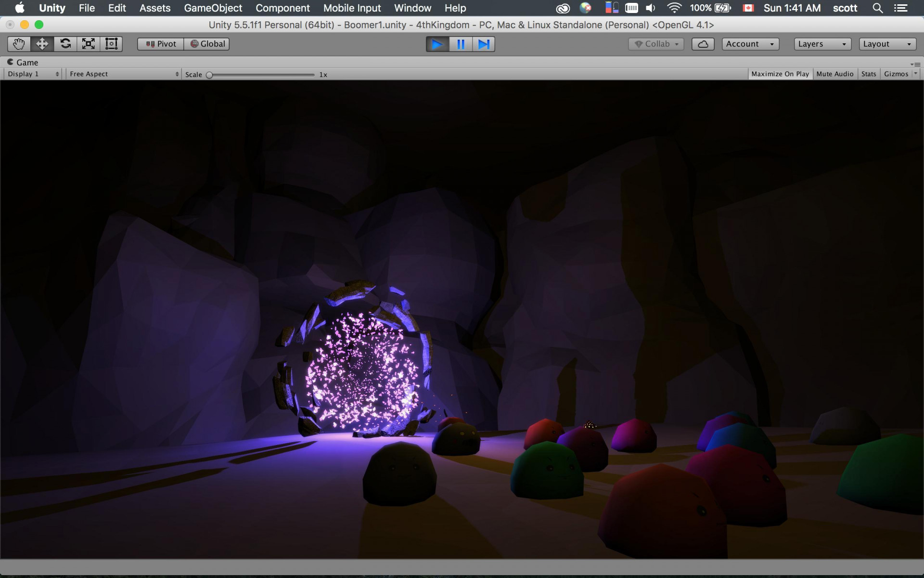Toggle Mute Audio
The width and height of the screenshot is (924, 578).
click(835, 74)
